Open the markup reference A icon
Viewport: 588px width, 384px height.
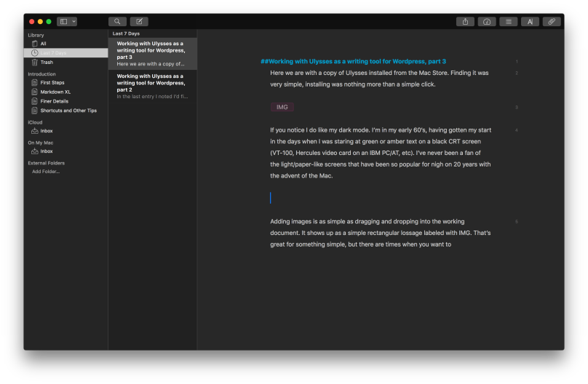click(x=530, y=22)
